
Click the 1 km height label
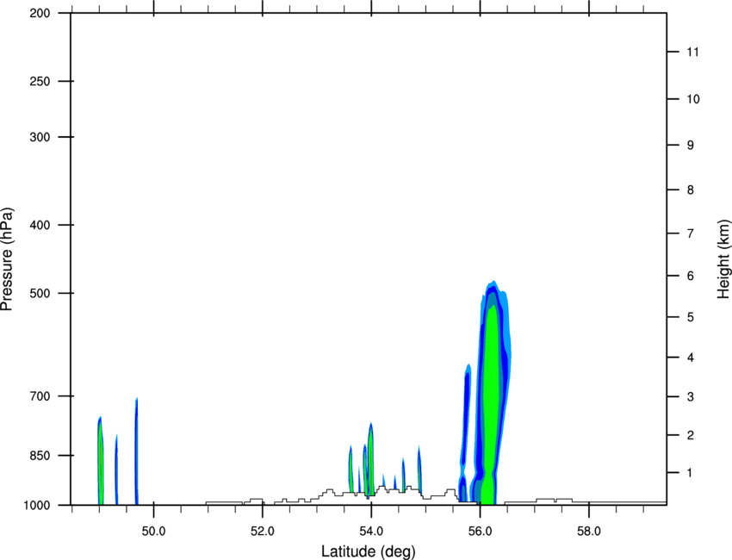[x=690, y=473]
